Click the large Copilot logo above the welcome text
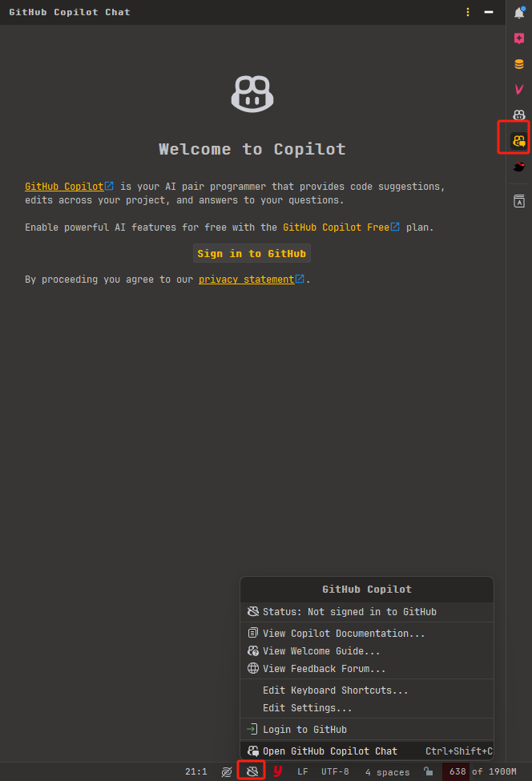Image resolution: width=532 pixels, height=781 pixels. click(252, 95)
